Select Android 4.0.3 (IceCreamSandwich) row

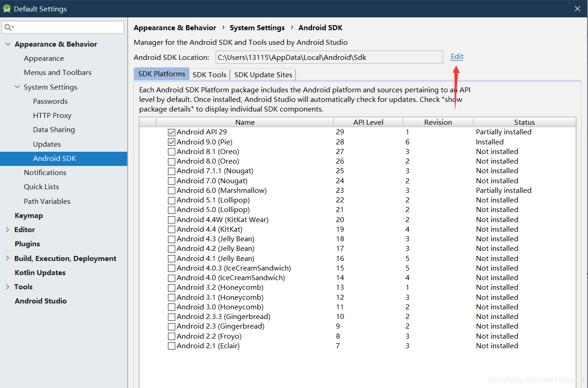357,268
